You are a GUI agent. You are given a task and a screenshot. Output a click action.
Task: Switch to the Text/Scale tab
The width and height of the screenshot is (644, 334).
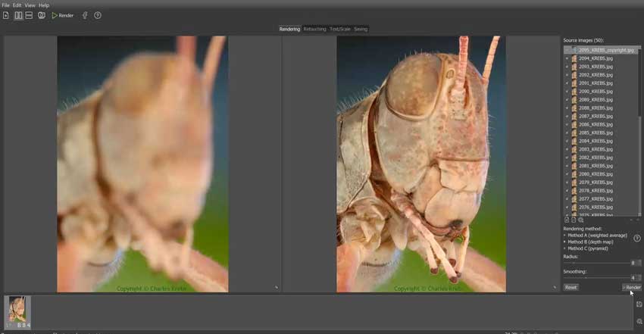click(340, 29)
